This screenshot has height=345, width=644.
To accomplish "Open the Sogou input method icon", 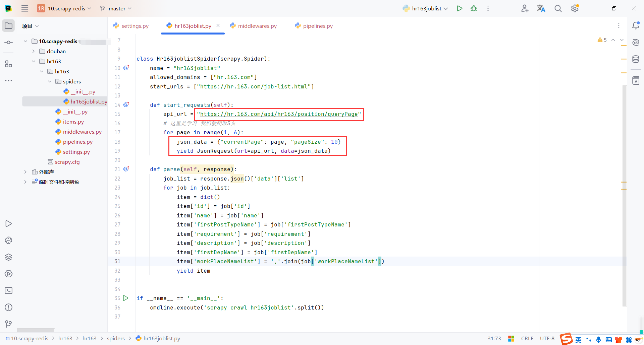I will 566,339.
